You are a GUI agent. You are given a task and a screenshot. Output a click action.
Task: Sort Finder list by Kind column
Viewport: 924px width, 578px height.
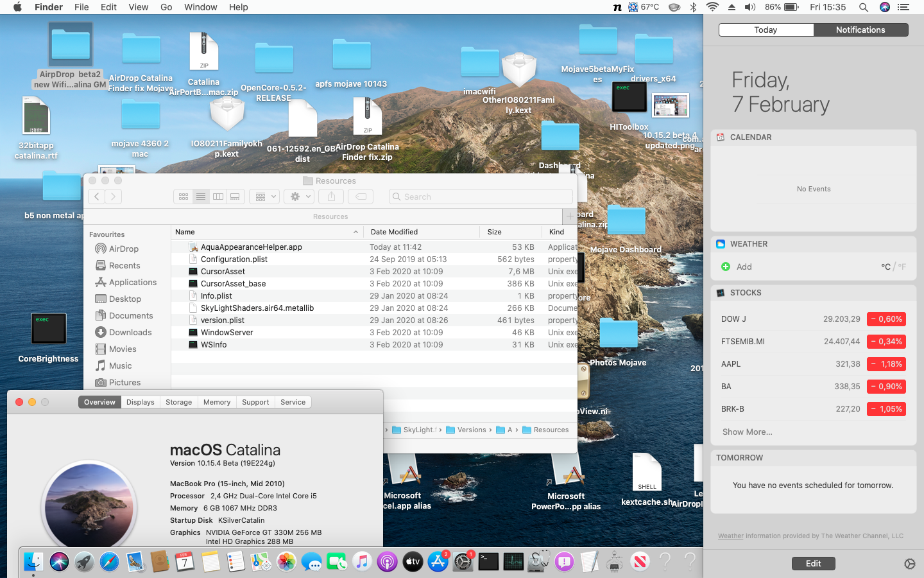click(560, 232)
